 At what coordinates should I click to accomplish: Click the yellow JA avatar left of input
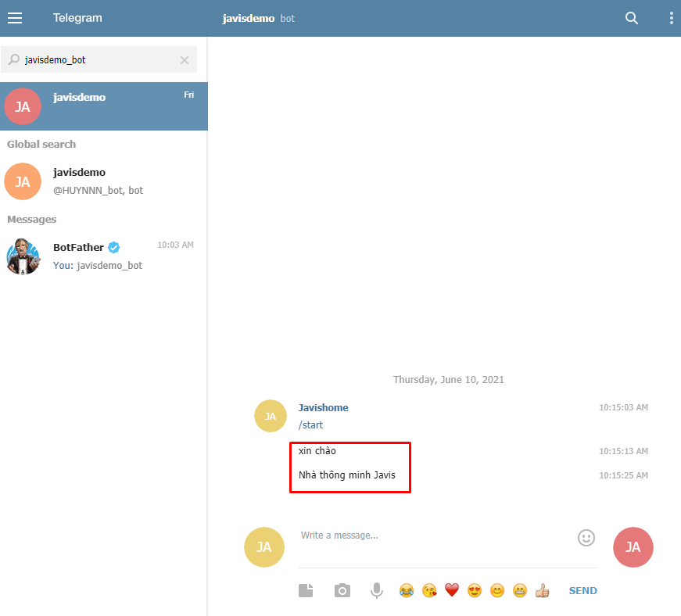coord(264,547)
